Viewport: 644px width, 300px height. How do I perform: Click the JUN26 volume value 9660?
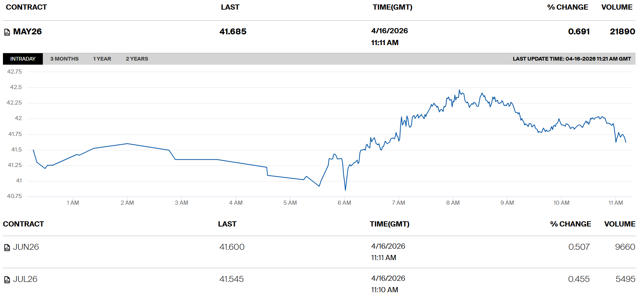(x=625, y=247)
